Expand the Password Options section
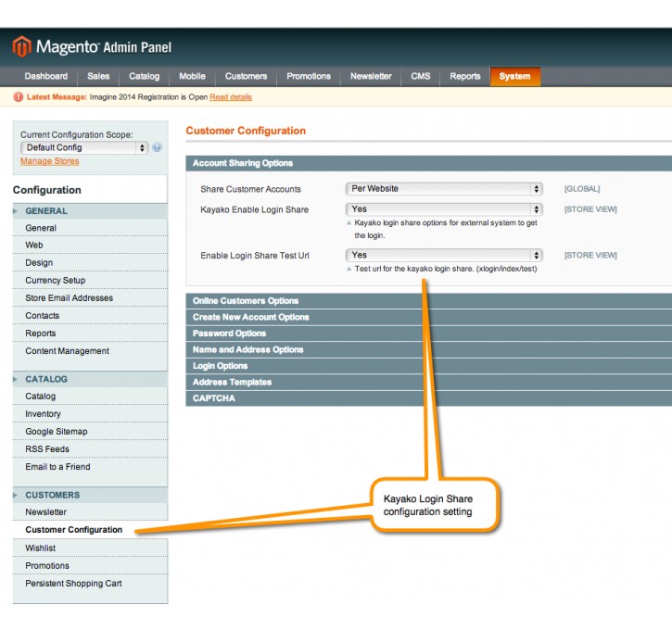Image resolution: width=672 pixels, height=630 pixels. tap(428, 334)
